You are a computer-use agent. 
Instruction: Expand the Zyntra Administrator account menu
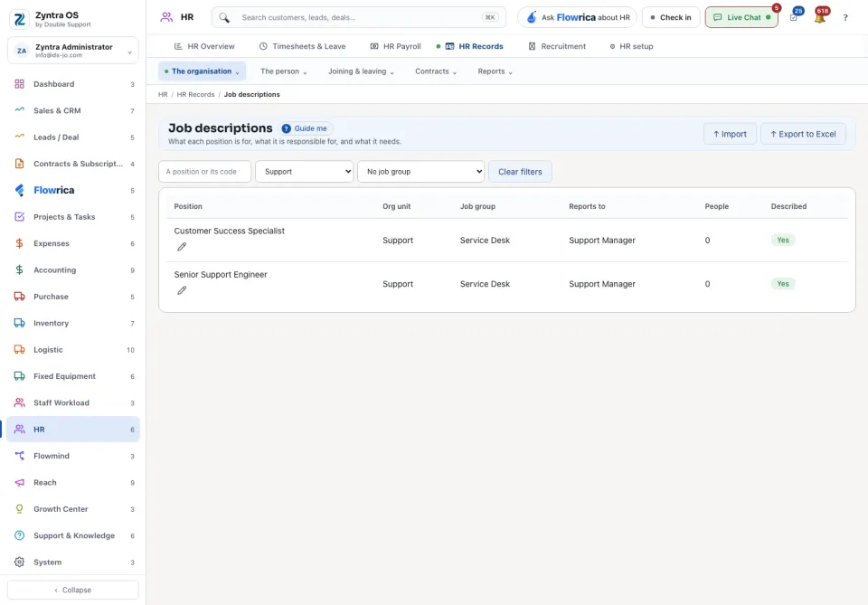73,51
